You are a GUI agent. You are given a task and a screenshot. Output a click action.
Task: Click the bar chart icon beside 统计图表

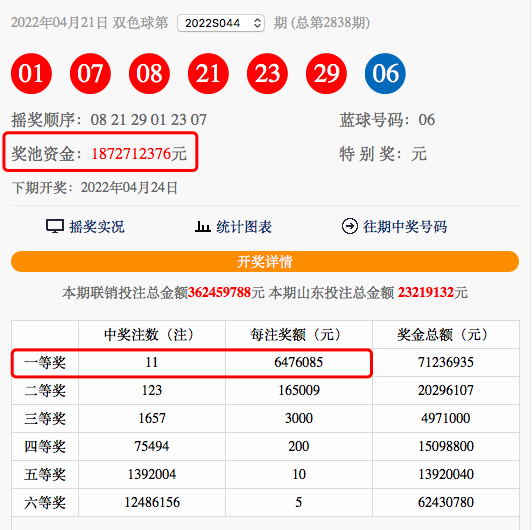[x=203, y=226]
